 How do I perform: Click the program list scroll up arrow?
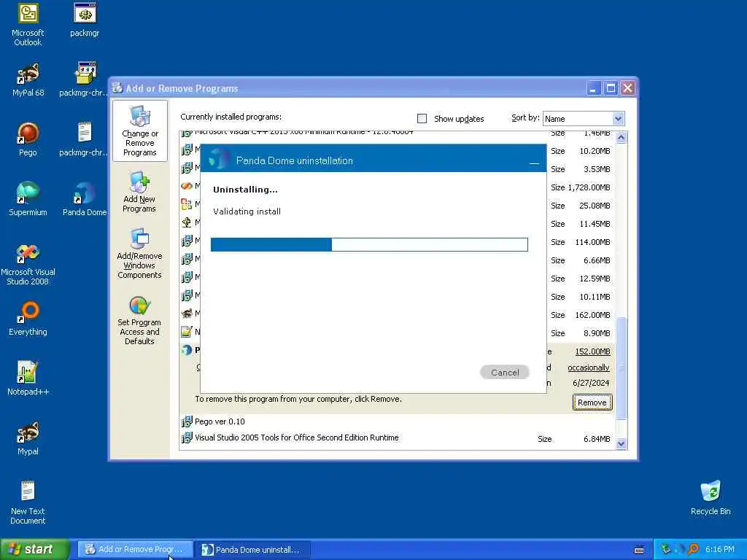pos(622,138)
